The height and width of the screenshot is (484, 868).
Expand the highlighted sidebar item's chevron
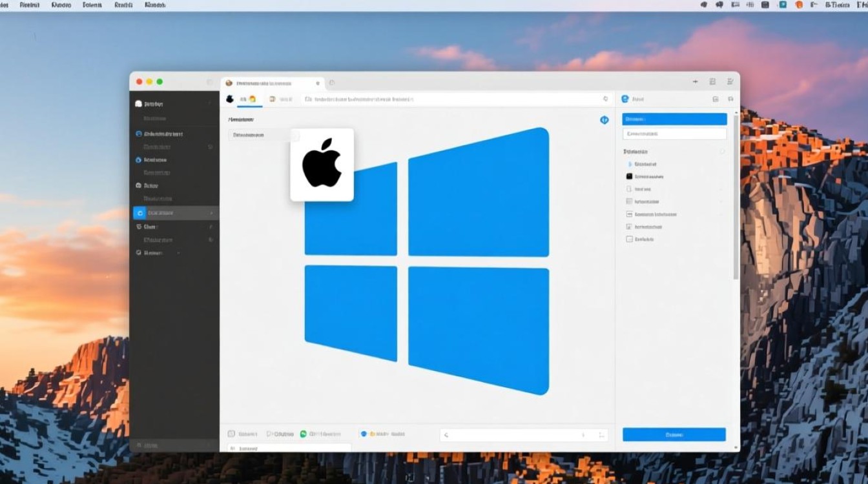[213, 212]
